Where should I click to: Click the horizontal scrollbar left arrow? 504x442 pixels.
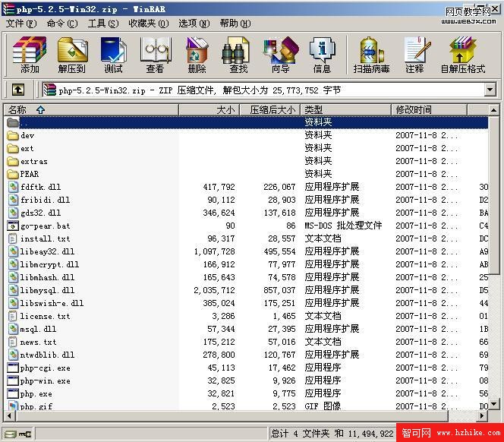9,415
